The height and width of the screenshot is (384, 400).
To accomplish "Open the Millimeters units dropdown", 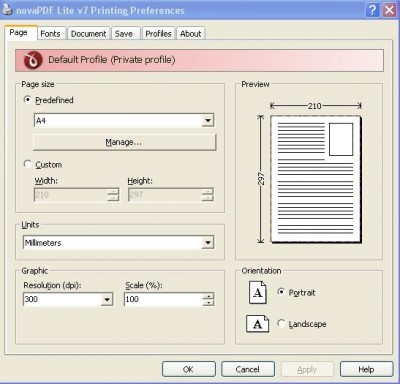I will (x=208, y=243).
